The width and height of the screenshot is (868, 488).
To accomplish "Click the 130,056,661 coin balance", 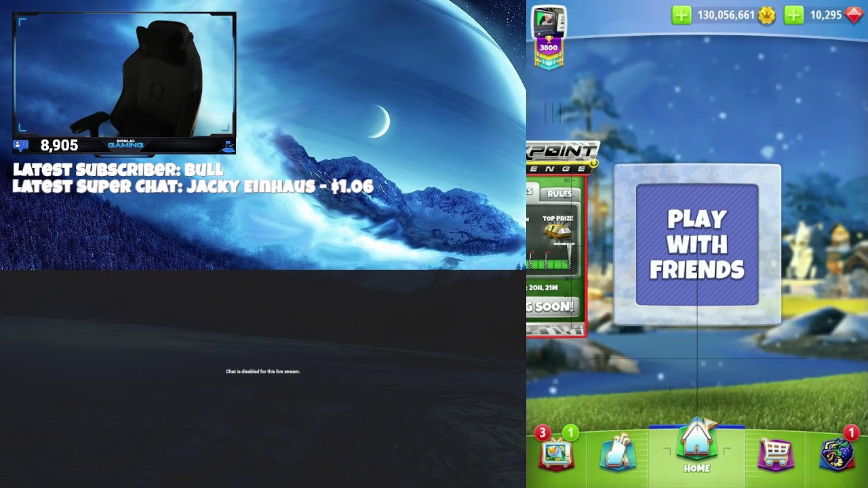I will point(726,15).
